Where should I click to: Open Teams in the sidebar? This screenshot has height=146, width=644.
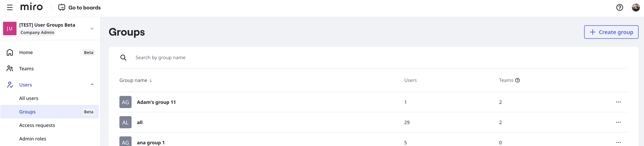pyautogui.click(x=26, y=69)
